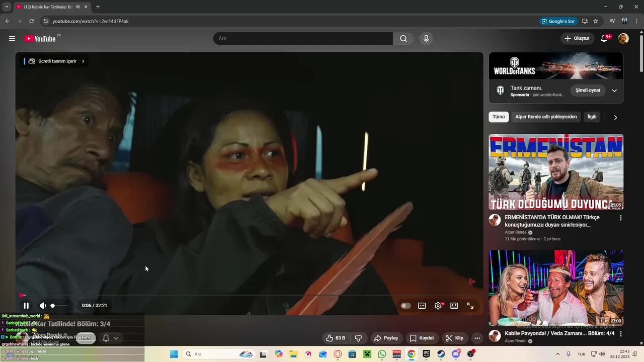Select 'Alper Rende adlı yükleyiciden' chip
This screenshot has width=644, height=362.
(546, 117)
